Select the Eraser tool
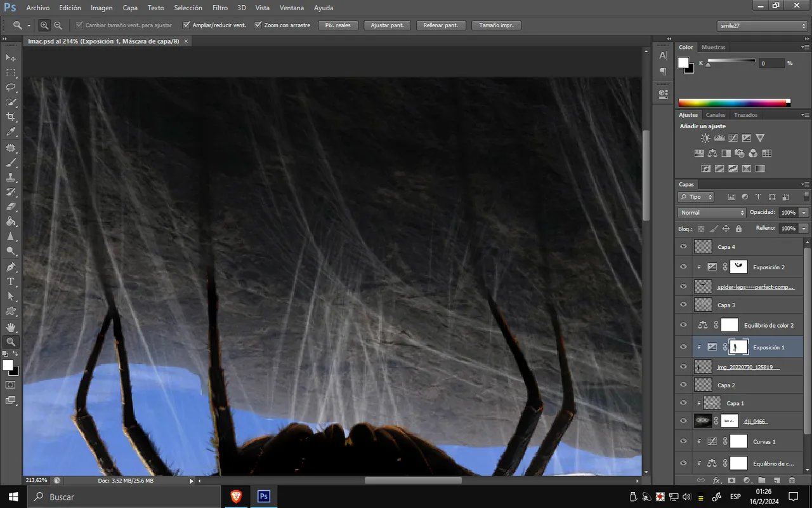Screen dimensions: 812x508 11,207
